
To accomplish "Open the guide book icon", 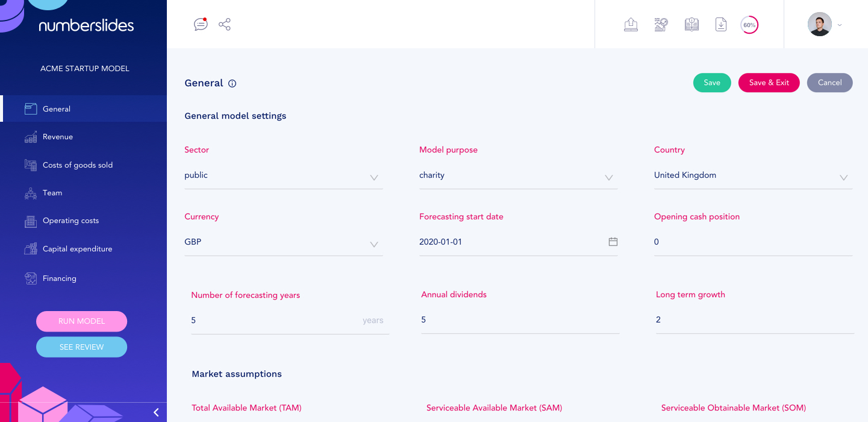I will point(692,25).
